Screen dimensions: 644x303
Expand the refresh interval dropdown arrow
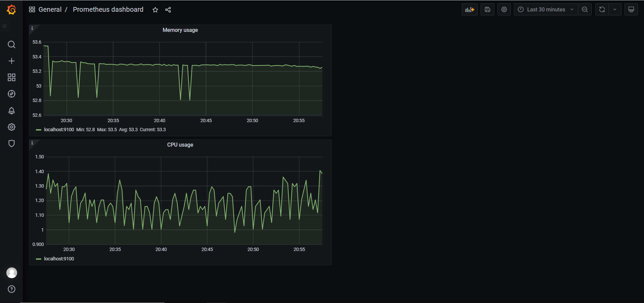pyautogui.click(x=615, y=9)
